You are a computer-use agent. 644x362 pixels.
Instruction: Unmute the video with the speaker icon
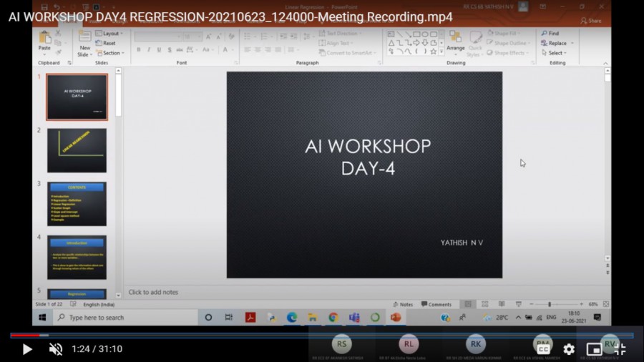(55, 349)
